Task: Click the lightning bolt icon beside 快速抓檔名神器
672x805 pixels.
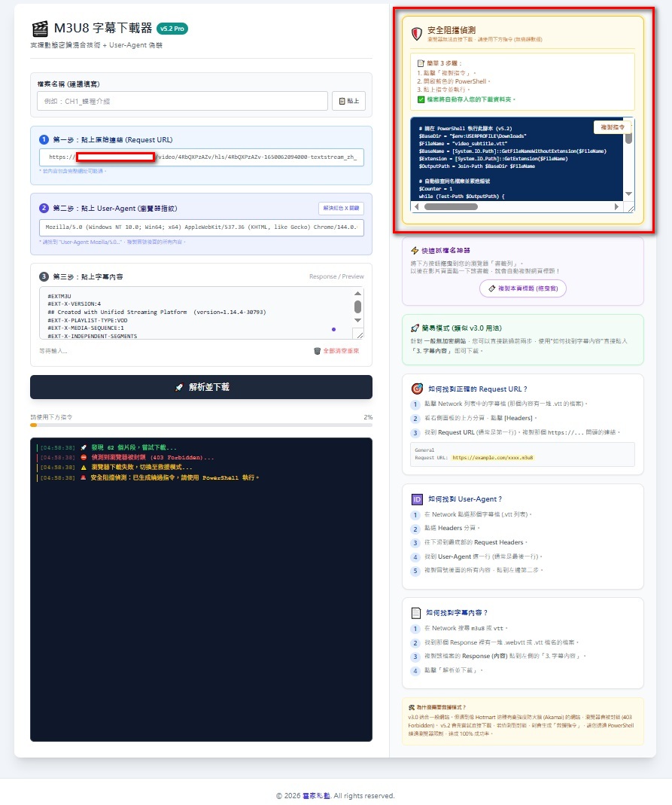Action: (x=415, y=250)
